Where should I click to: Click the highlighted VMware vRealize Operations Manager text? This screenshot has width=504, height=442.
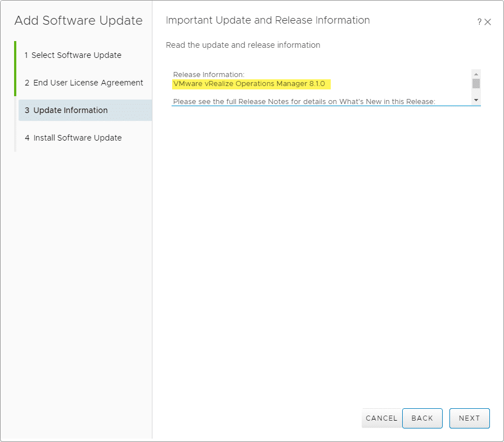coord(251,83)
